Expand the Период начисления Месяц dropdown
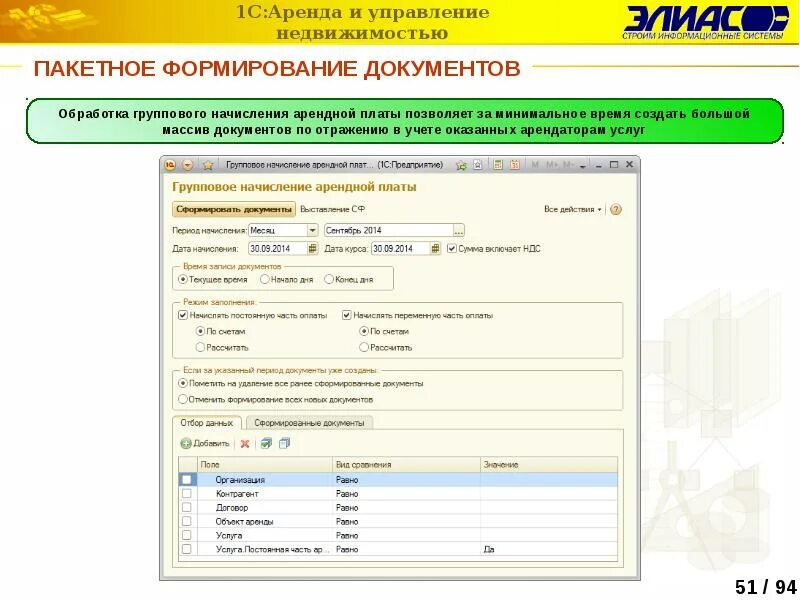 (x=312, y=231)
